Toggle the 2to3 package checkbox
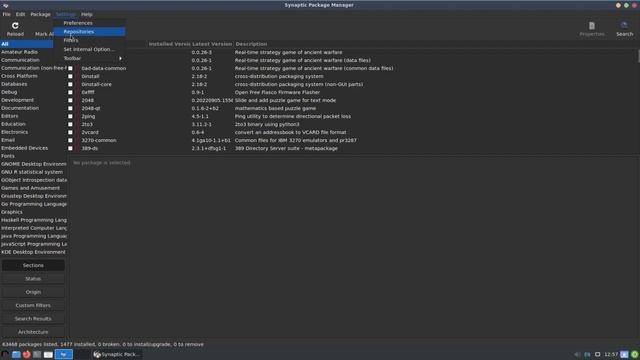Image resolution: width=640 pixels, height=360 pixels. coord(70,124)
